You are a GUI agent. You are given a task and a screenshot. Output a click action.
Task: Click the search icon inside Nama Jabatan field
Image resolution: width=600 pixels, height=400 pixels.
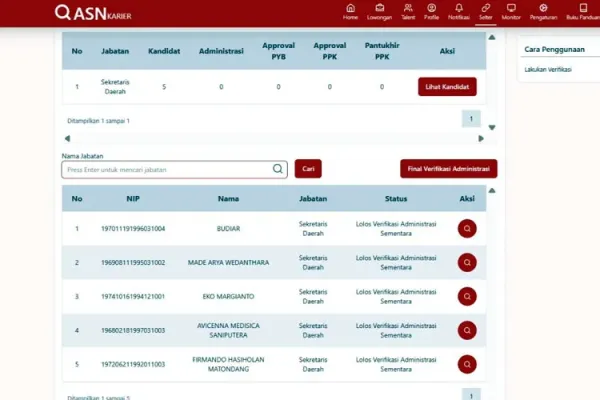(x=278, y=169)
